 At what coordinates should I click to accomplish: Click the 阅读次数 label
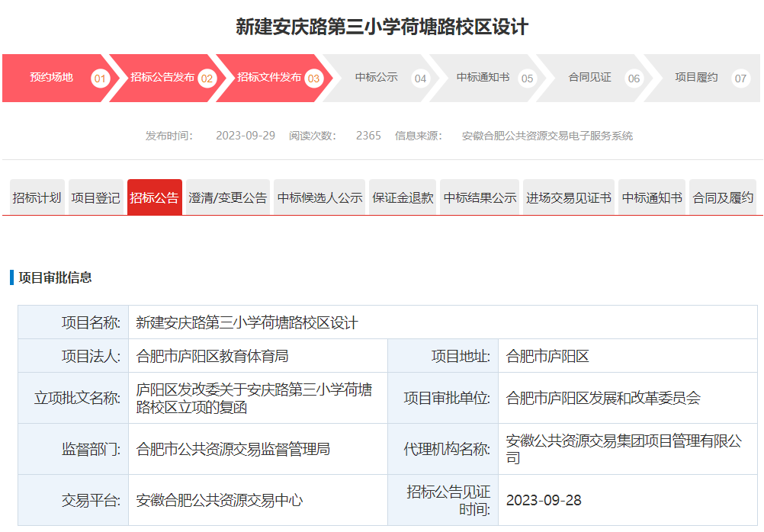[313, 136]
